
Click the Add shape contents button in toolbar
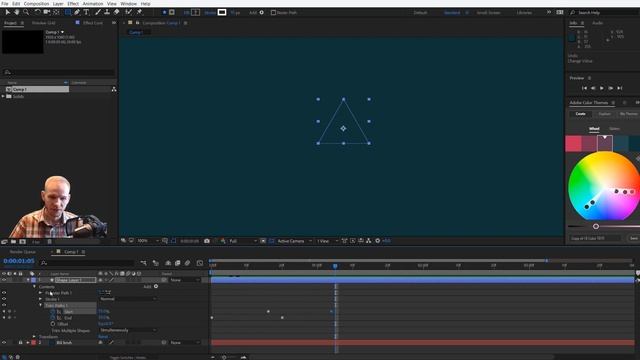(262, 13)
